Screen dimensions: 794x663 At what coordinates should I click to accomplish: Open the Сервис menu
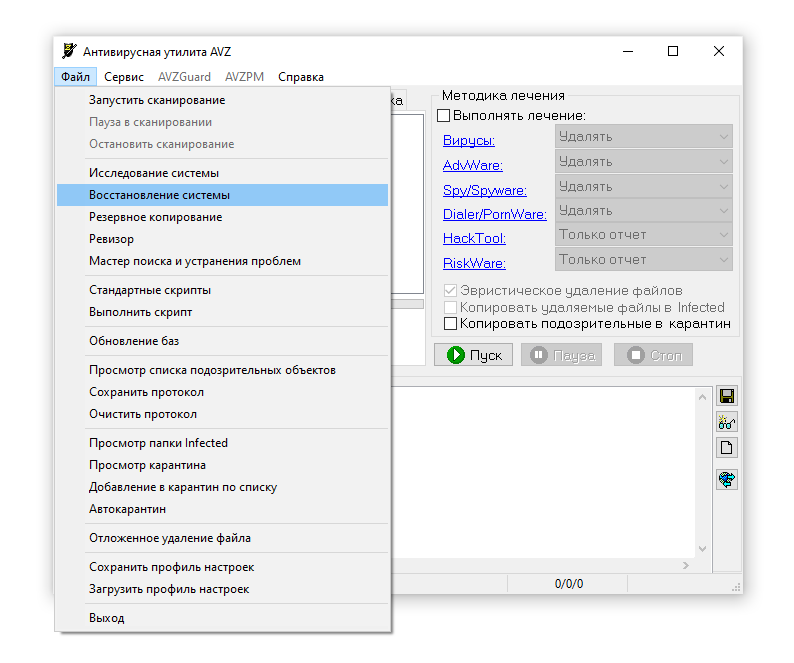click(x=124, y=77)
